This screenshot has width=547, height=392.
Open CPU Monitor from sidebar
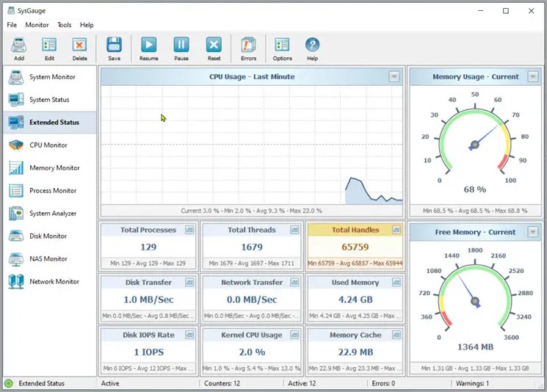(x=50, y=145)
